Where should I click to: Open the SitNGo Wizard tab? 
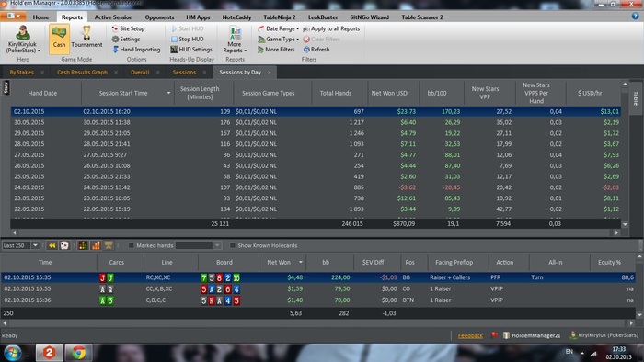tap(369, 17)
